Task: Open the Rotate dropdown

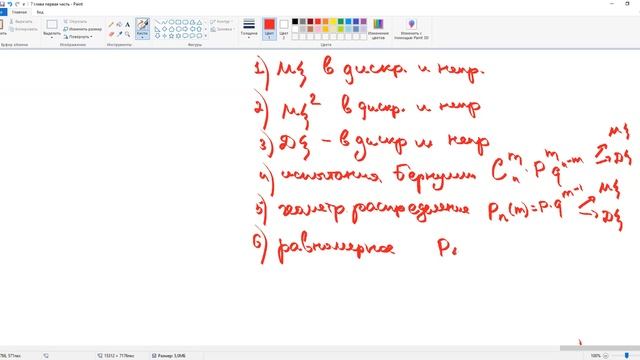Action: pyautogui.click(x=78, y=37)
